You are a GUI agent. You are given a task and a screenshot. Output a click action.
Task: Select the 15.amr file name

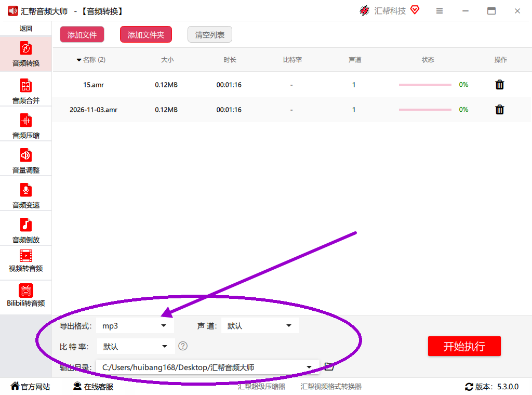tap(94, 85)
